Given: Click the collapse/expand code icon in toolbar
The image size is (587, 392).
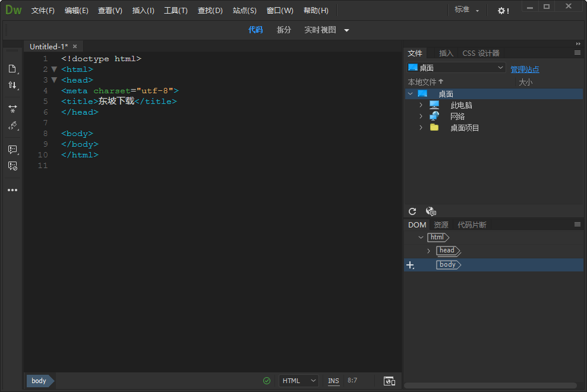Looking at the screenshot, I should (12, 109).
